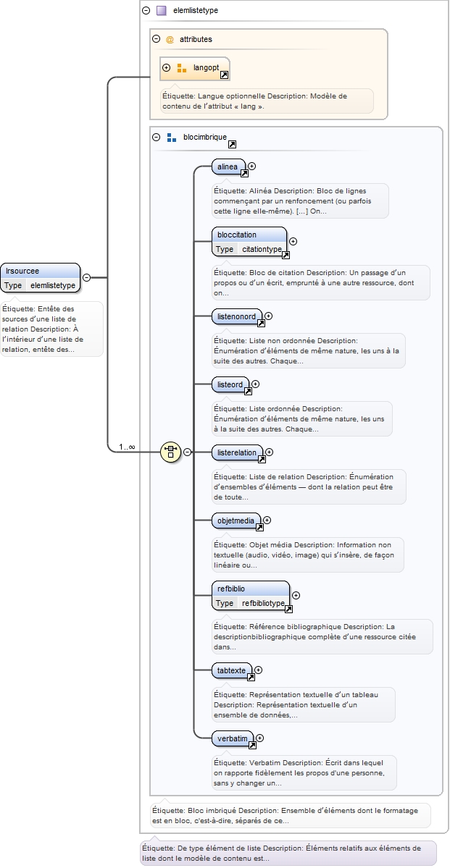Click the attributes section label
Viewport: 450px width, 868px height.
(x=196, y=39)
